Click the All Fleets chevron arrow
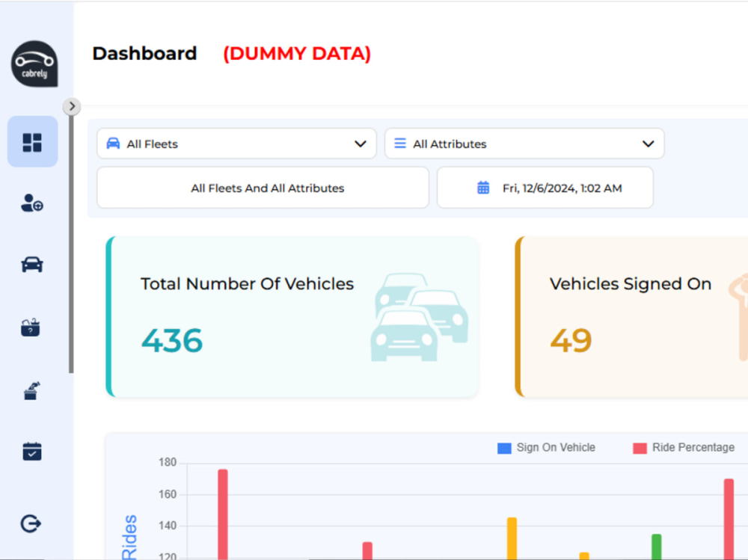 point(361,144)
